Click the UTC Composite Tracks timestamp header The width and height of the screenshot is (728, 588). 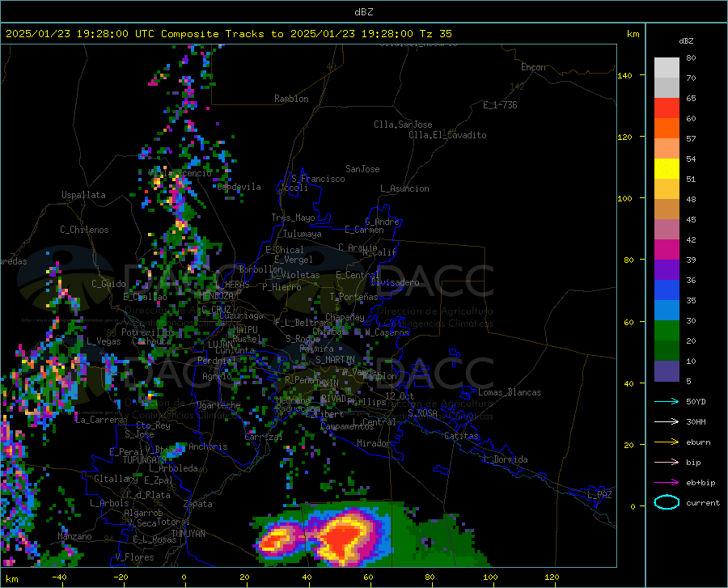tap(228, 34)
